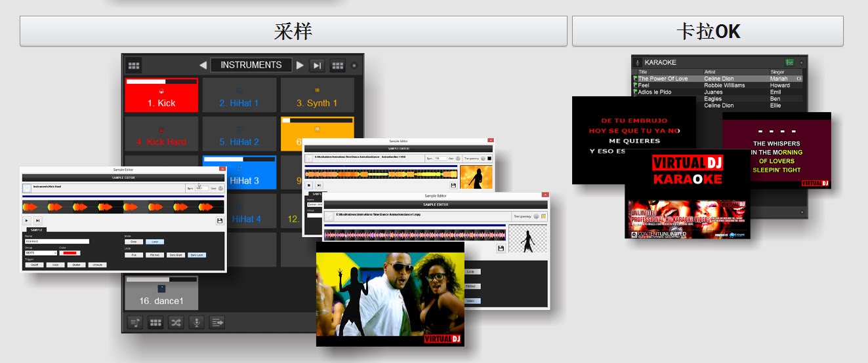
Task: Trigger the 4. Kick Hard pad
Action: coord(161,133)
